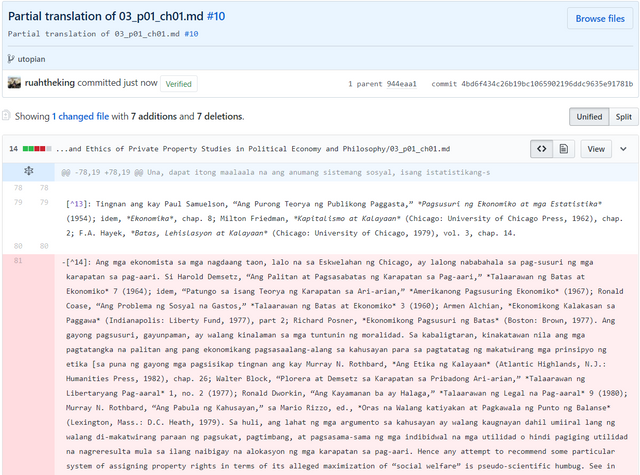Expand hidden lines above the hunk
This screenshot has width=640, height=475.
28,171
